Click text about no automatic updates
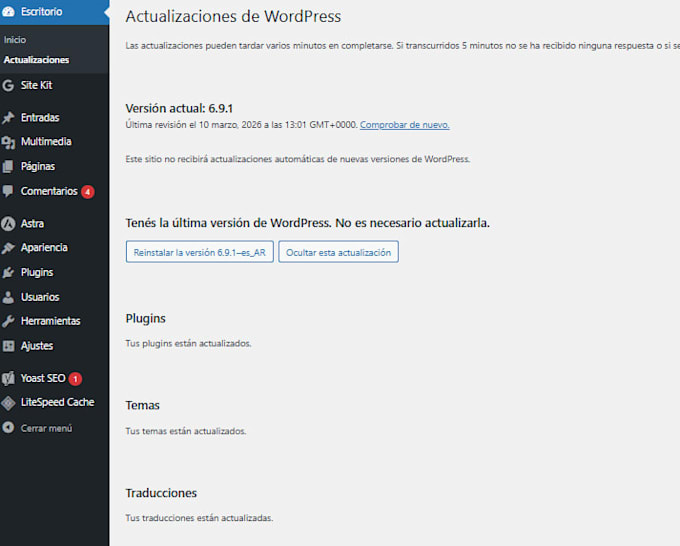This screenshot has height=546, width=680. [x=298, y=159]
